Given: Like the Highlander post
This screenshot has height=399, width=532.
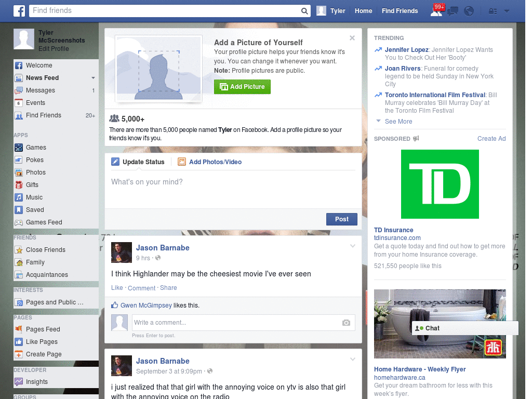Looking at the screenshot, I should [x=117, y=288].
